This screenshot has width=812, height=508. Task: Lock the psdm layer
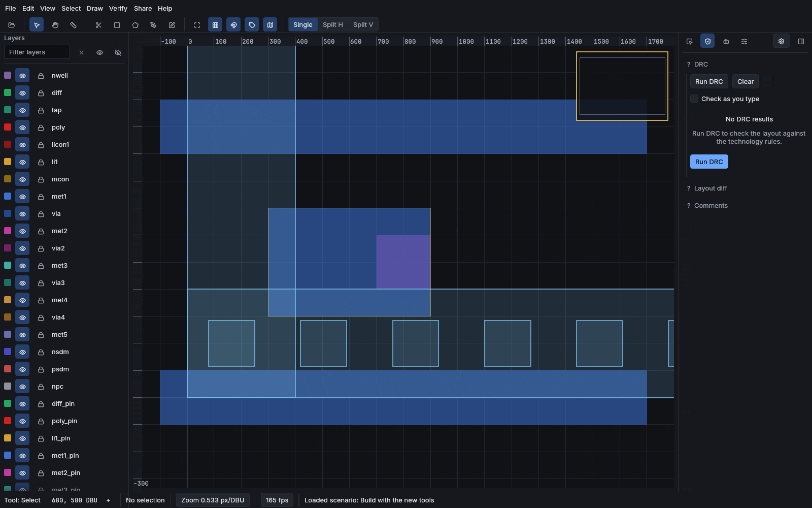click(x=41, y=369)
